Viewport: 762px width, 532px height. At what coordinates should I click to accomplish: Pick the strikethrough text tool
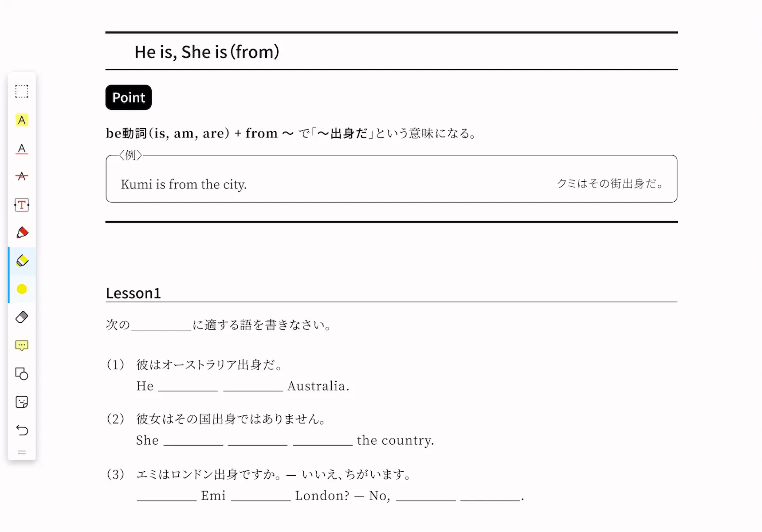[x=22, y=176]
